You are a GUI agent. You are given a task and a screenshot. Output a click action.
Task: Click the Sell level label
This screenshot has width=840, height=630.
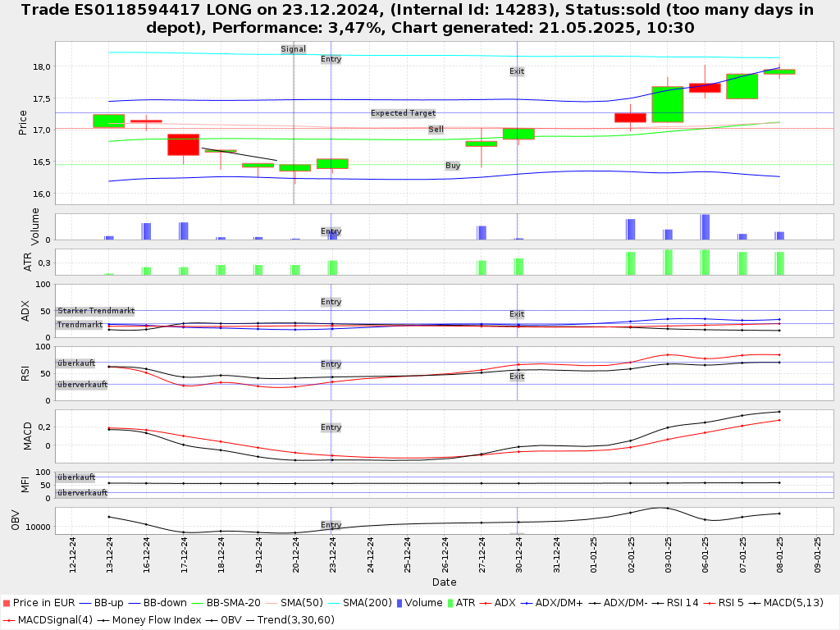(436, 130)
